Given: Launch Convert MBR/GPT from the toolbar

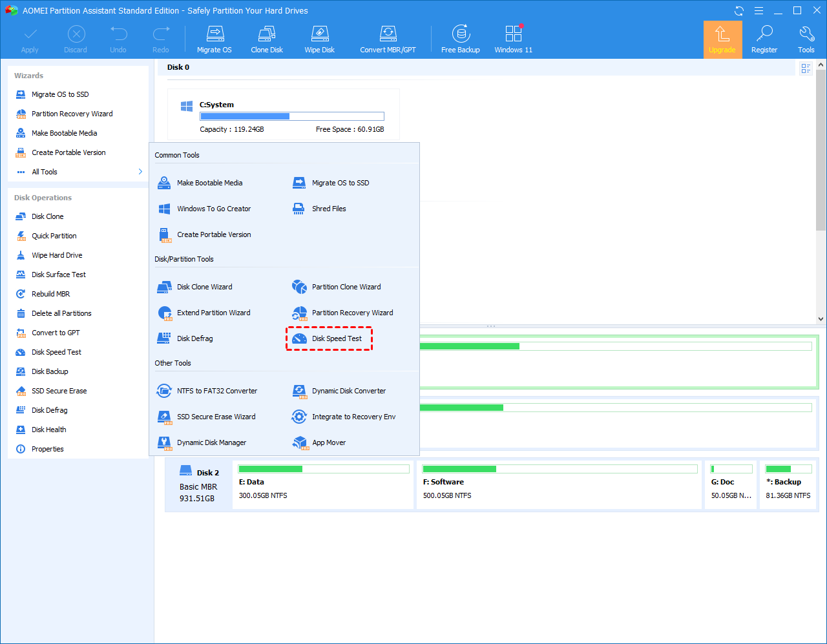Looking at the screenshot, I should [x=388, y=39].
